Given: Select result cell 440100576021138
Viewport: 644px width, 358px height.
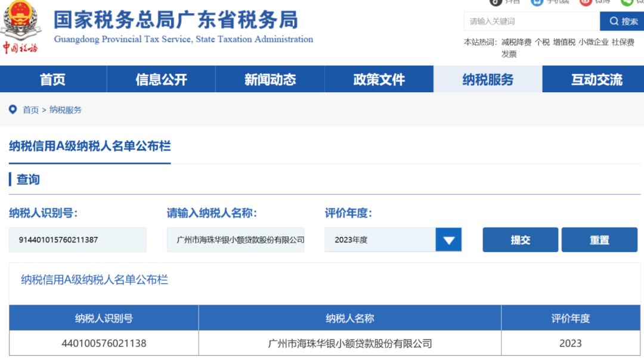Looking at the screenshot, I should click(104, 343).
